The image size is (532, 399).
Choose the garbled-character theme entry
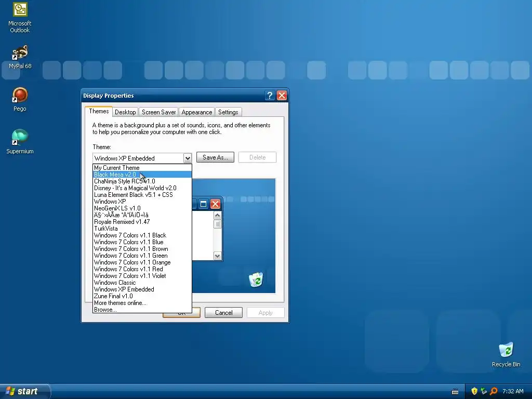click(x=142, y=215)
